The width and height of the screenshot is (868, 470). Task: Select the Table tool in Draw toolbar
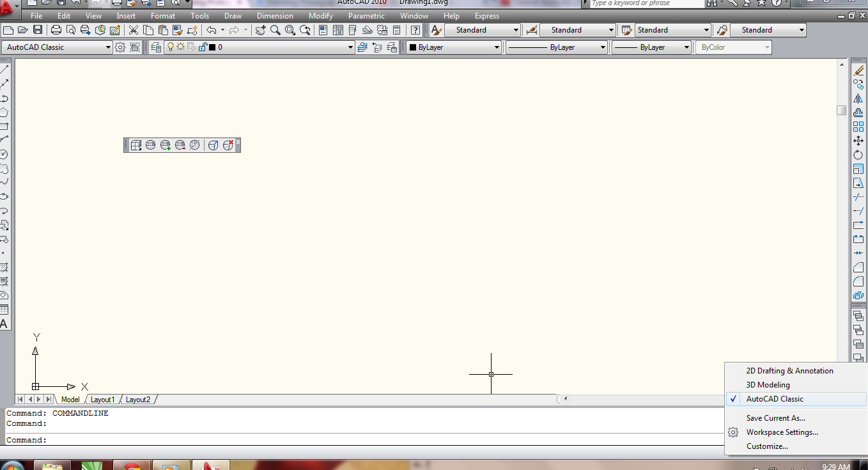click(x=4, y=309)
